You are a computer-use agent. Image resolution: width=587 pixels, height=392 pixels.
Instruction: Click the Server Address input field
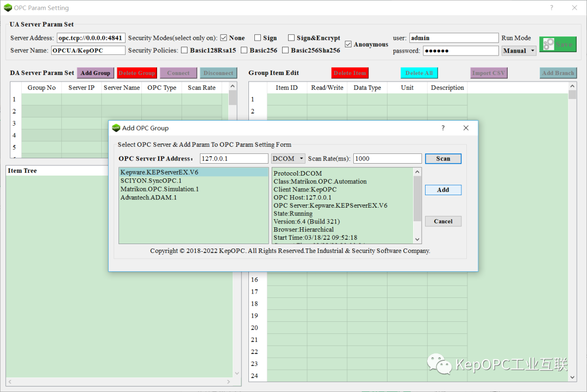[91, 38]
